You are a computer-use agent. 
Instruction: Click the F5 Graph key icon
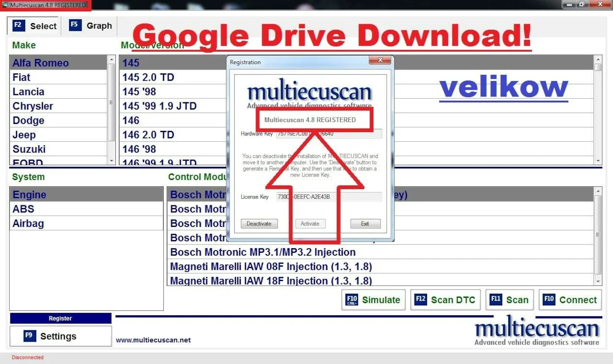pos(75,25)
